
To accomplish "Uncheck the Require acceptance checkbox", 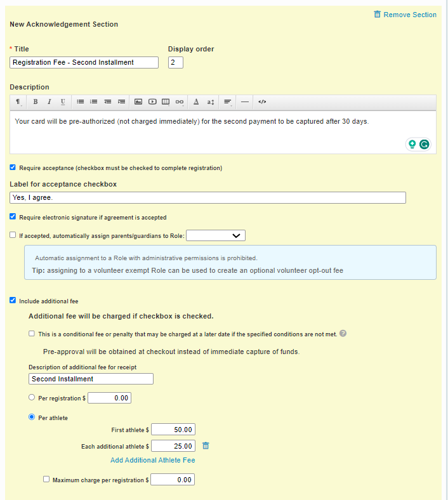I will point(13,167).
